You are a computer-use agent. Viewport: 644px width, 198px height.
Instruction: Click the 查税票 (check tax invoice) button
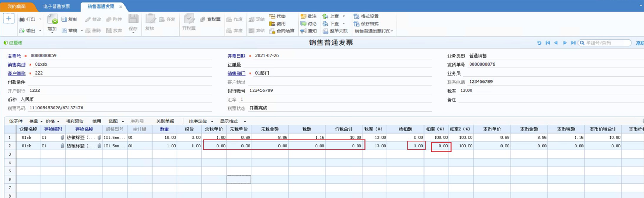pos(210,19)
